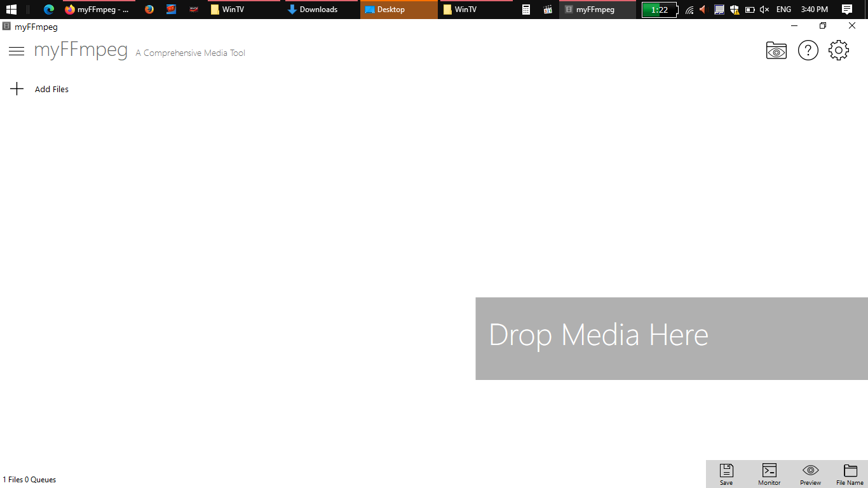Click the muted volume tray icon
868x488 pixels.
coord(764,10)
